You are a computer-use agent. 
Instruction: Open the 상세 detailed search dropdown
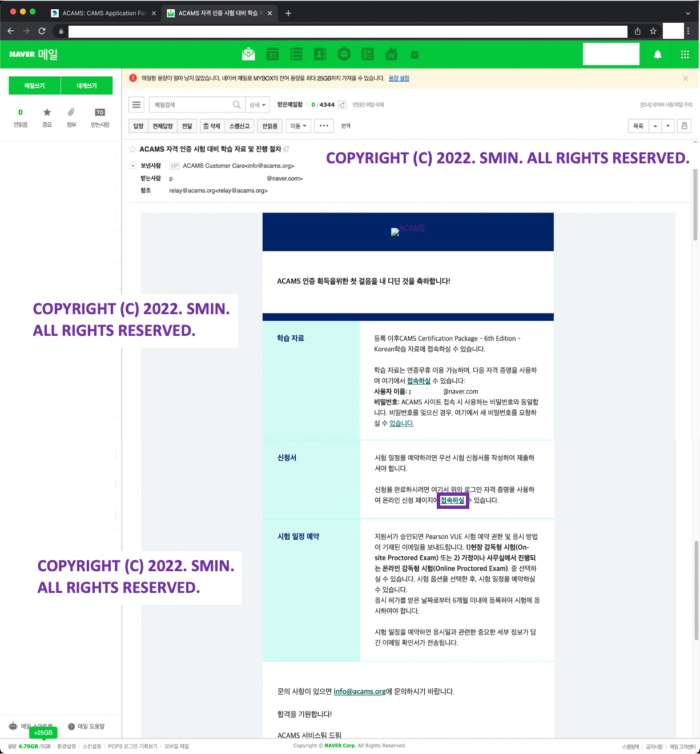[258, 105]
